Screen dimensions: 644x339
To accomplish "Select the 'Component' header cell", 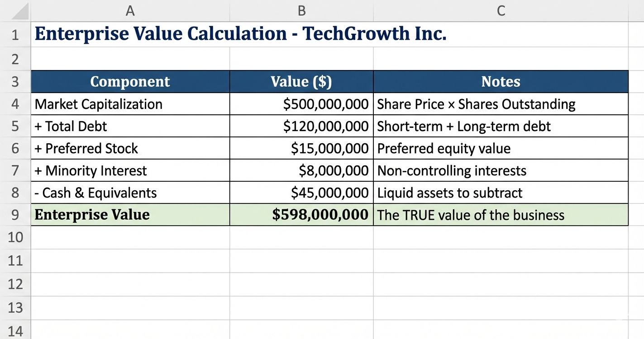I will (130, 81).
